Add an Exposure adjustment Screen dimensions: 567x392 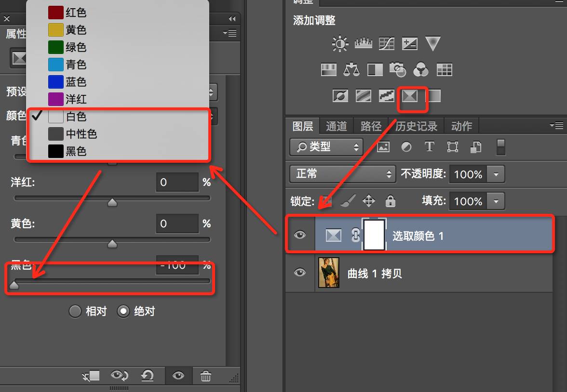point(410,44)
